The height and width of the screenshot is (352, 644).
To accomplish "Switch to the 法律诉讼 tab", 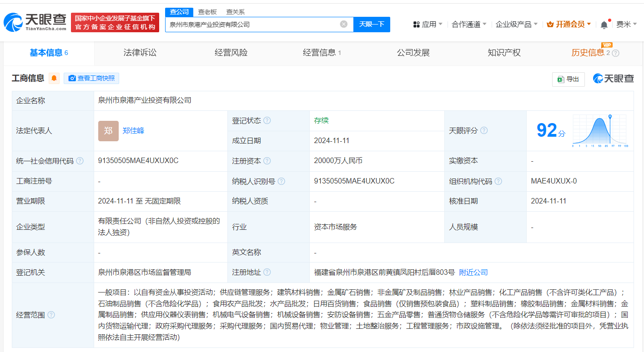I will pos(140,53).
